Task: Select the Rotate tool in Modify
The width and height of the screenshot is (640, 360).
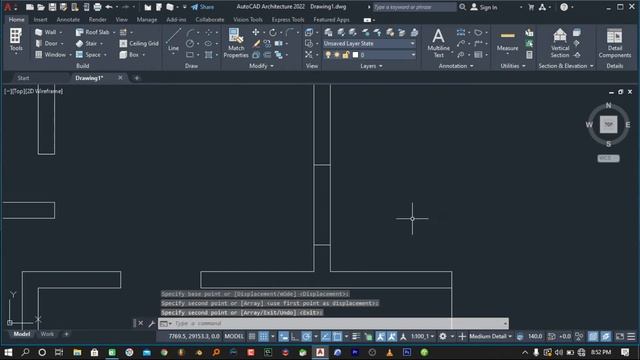Action: pos(273,32)
